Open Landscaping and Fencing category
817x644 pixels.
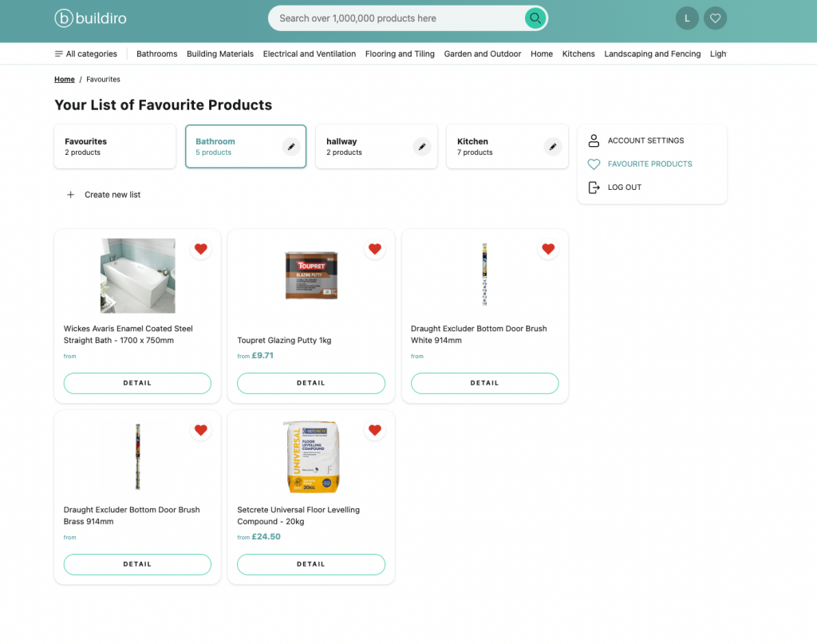(x=653, y=53)
